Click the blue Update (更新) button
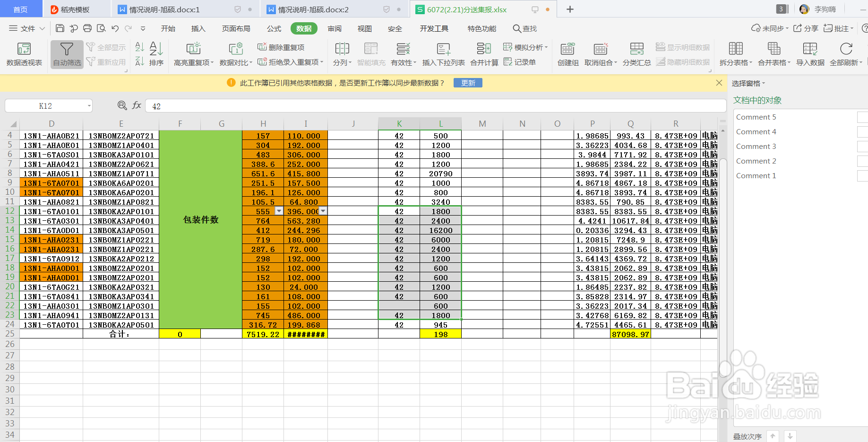 [x=468, y=83]
